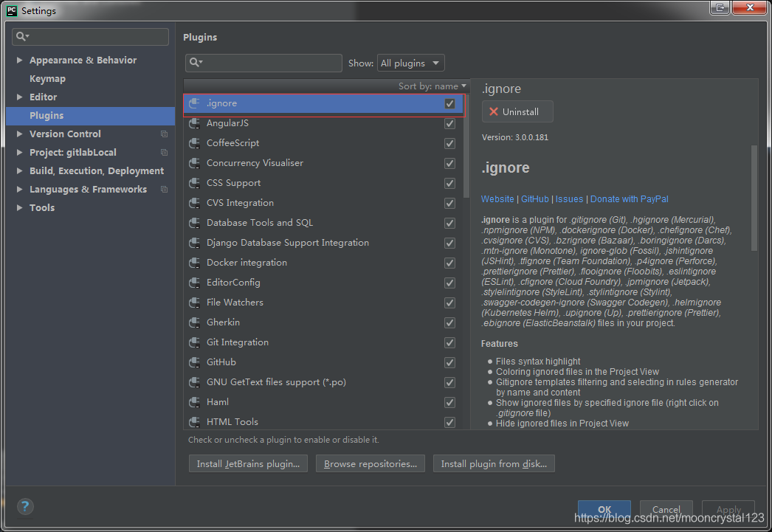The height and width of the screenshot is (532, 772).
Task: Click the Concurrency Visualiser plugin icon
Action: point(195,163)
